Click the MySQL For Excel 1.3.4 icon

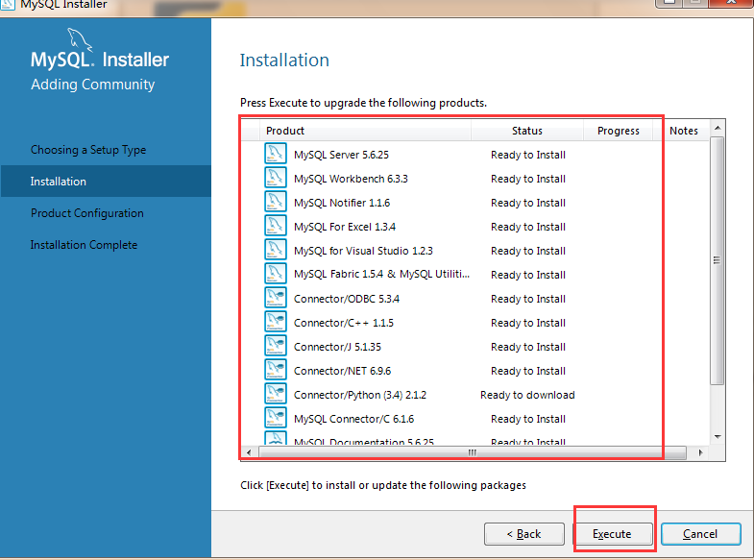coord(276,226)
